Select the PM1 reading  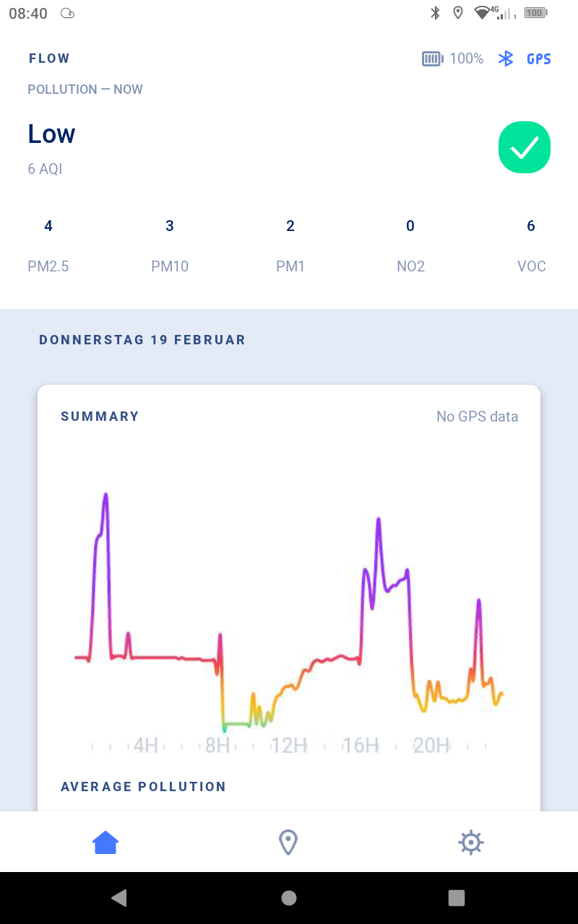click(290, 246)
